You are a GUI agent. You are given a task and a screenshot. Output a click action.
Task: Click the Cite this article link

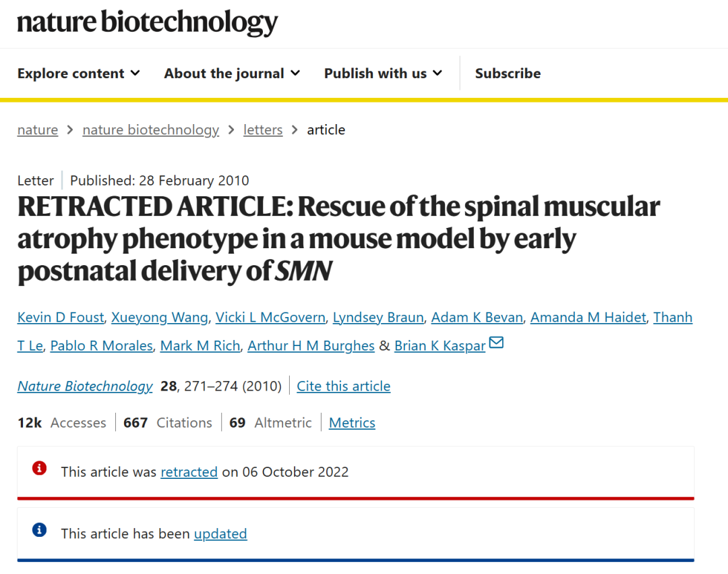click(x=343, y=386)
